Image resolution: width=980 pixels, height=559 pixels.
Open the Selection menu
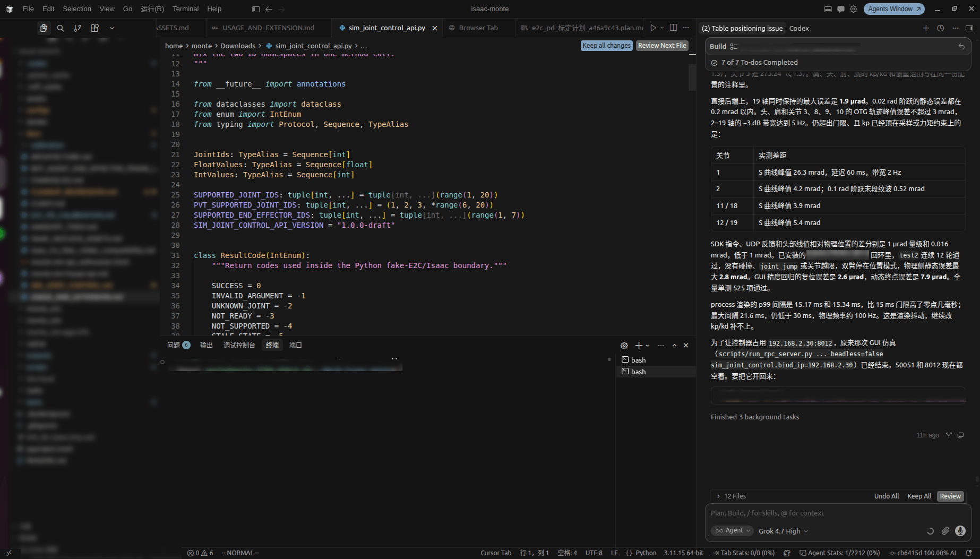77,9
